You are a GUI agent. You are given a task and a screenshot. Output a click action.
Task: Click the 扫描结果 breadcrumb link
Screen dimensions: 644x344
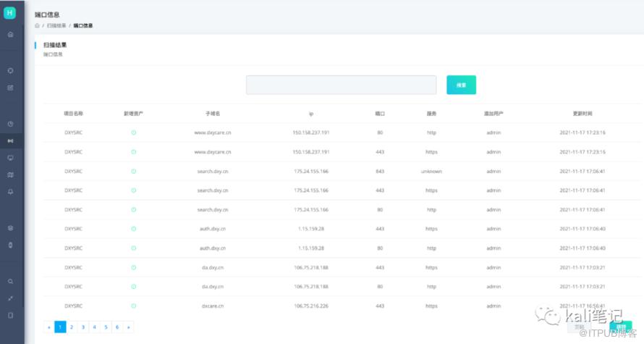pos(56,25)
